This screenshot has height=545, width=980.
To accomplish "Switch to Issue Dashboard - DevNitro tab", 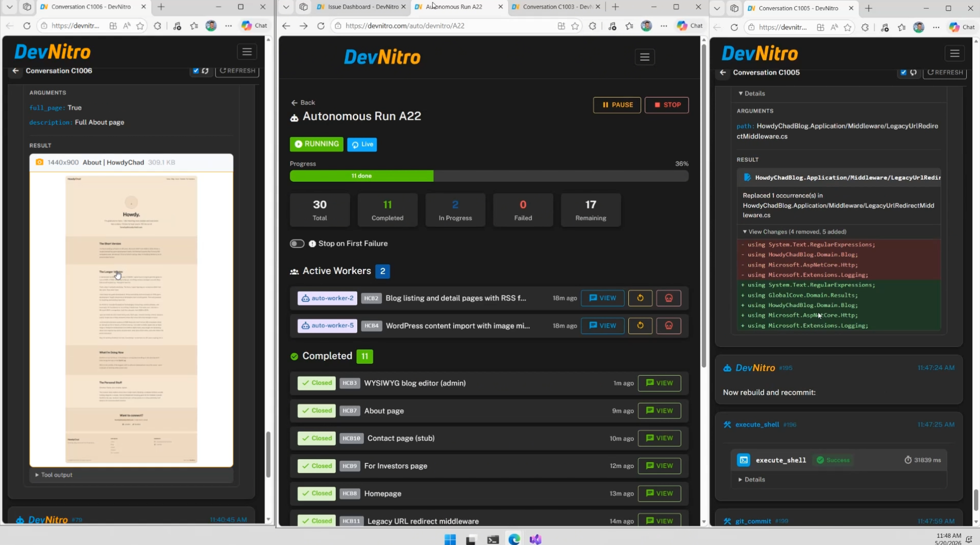I will tap(360, 7).
